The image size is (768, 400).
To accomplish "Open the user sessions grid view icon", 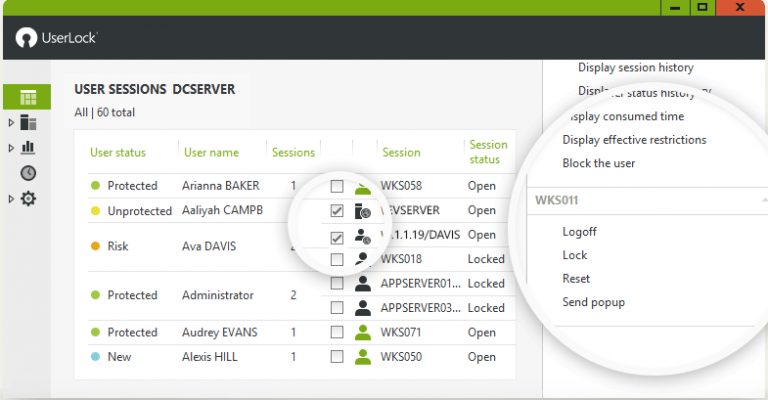I will tap(28, 97).
